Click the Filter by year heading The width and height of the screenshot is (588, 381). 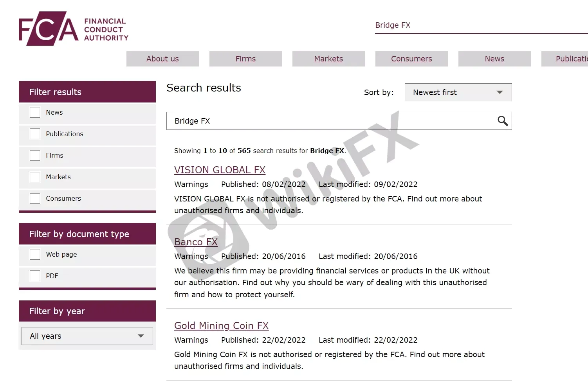[x=87, y=311]
